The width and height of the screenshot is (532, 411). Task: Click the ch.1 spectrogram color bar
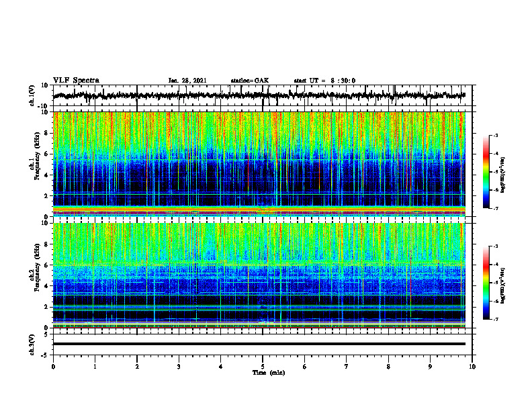click(486, 172)
